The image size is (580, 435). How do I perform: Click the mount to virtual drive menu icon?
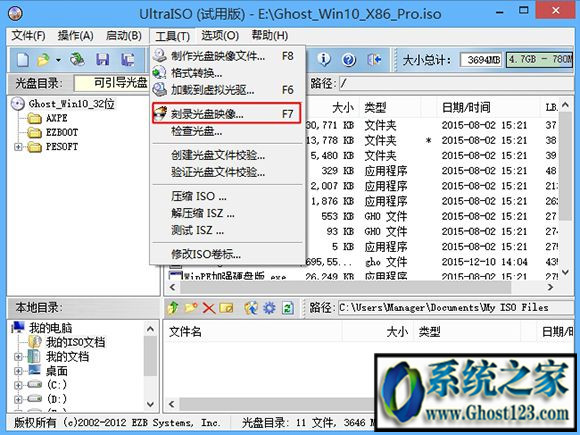[x=160, y=90]
